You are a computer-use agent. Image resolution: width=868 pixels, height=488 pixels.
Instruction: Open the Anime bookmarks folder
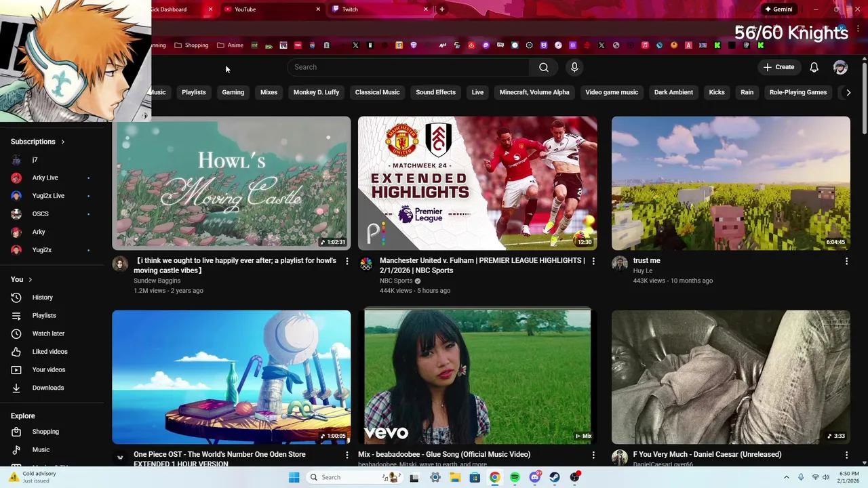click(230, 45)
